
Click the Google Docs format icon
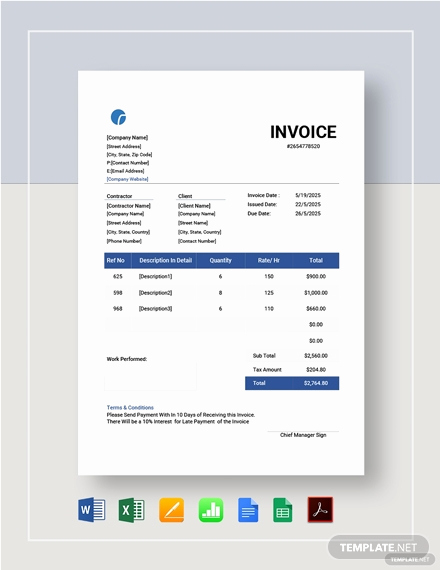[x=248, y=510]
